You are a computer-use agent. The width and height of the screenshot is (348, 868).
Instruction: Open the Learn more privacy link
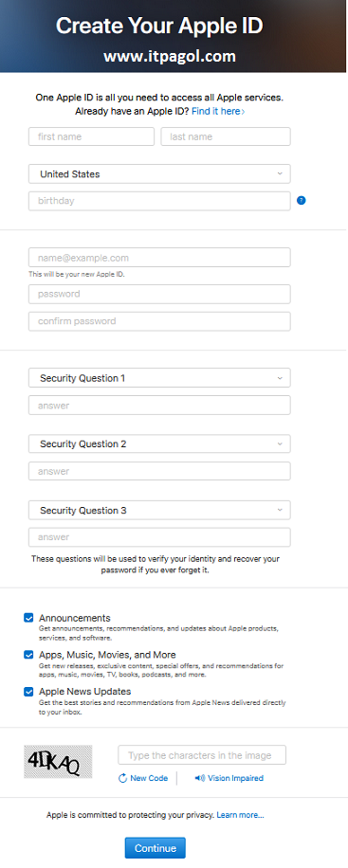[x=241, y=815]
